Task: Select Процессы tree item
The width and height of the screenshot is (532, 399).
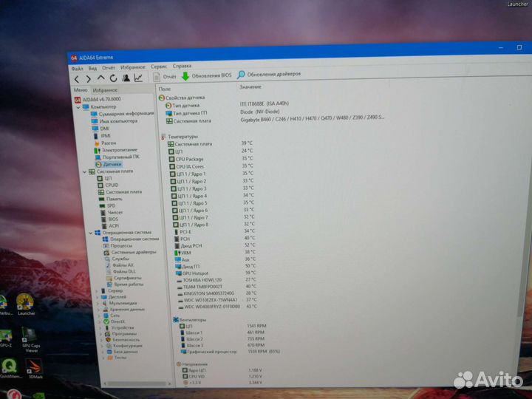Action: point(117,246)
